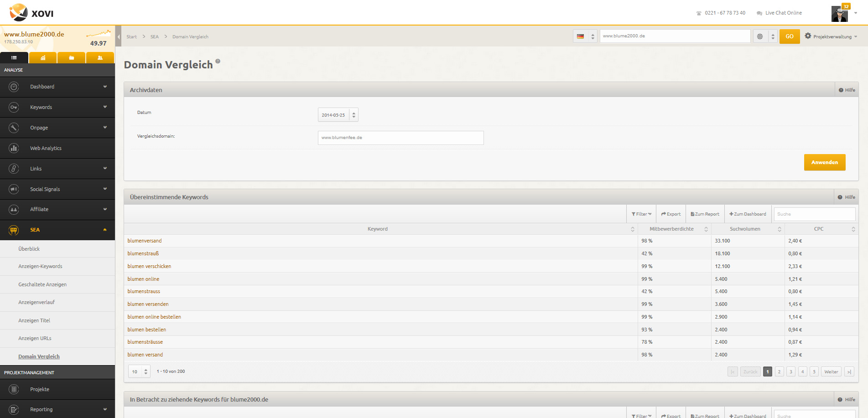
Task: Click the help icon next to Domain Vergleich title
Action: (218, 61)
